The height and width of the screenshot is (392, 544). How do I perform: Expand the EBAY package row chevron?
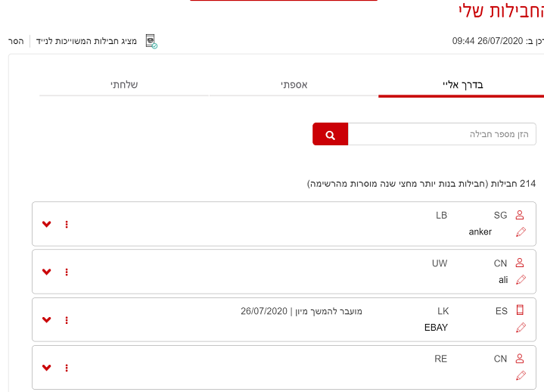47,320
